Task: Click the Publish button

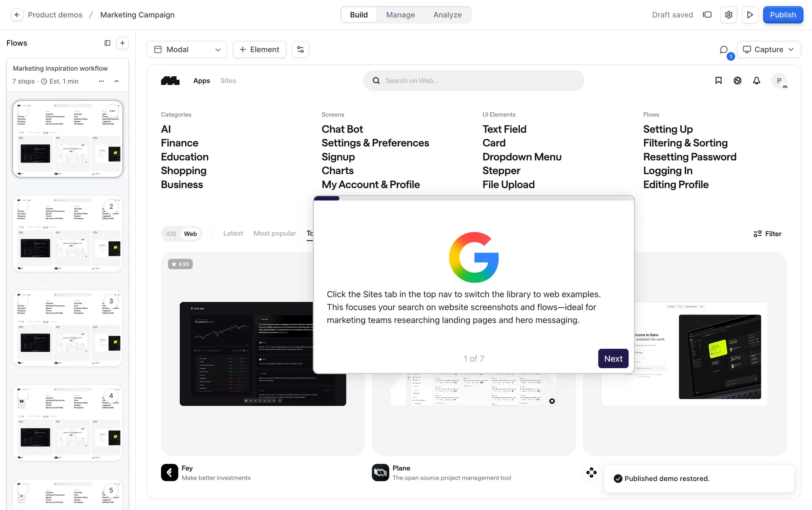Action: [x=782, y=15]
